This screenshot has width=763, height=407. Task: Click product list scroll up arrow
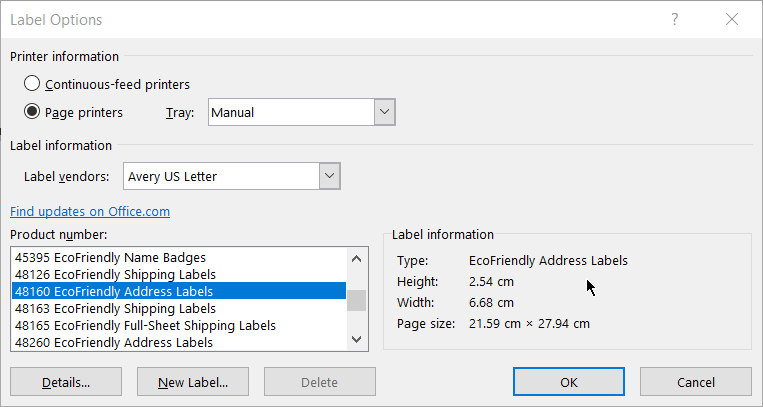[x=356, y=259]
